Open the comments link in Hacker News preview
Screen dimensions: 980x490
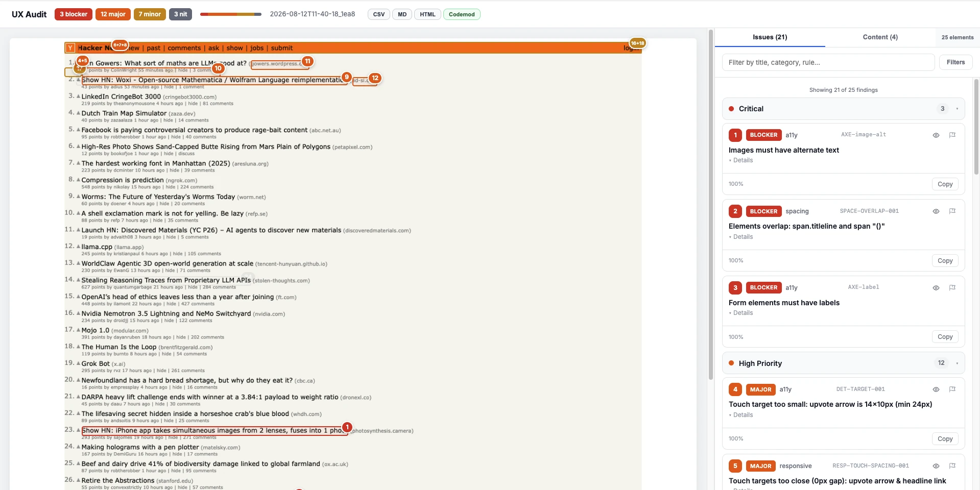(x=184, y=48)
